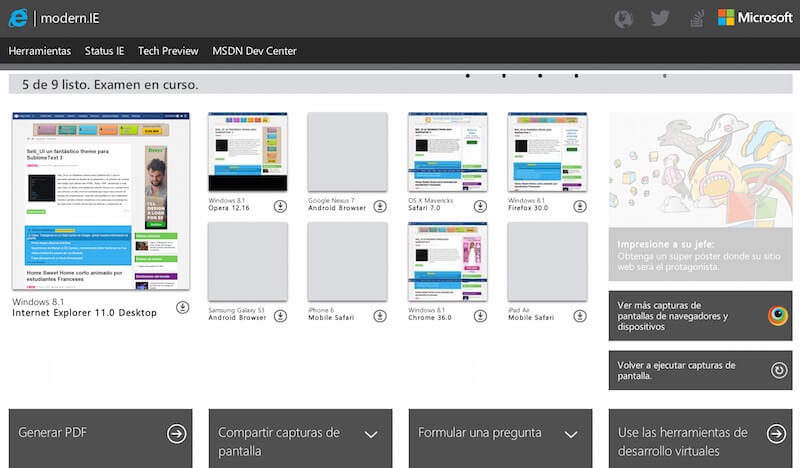
Task: Click the Internet Explorer logo icon
Action: click(x=17, y=18)
